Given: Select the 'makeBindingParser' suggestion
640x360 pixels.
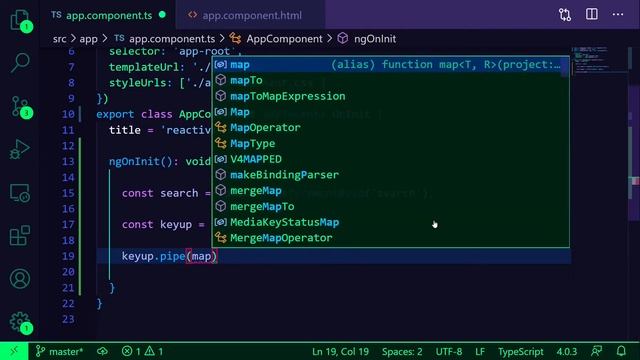Looking at the screenshot, I should [390, 175].
